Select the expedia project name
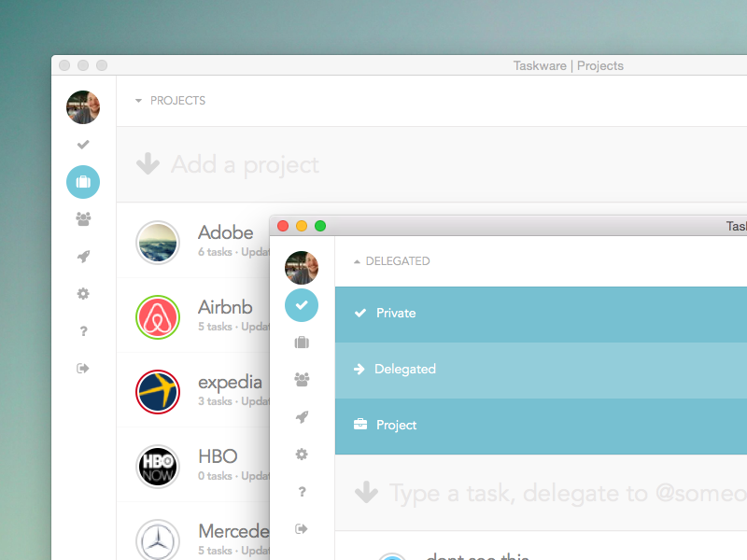This screenshot has height=560, width=747. coord(230,383)
